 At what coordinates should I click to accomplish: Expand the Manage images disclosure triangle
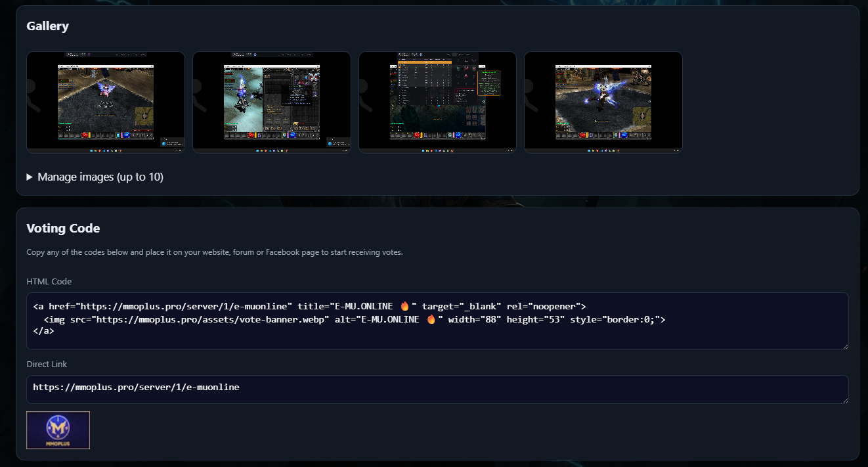[x=30, y=177]
